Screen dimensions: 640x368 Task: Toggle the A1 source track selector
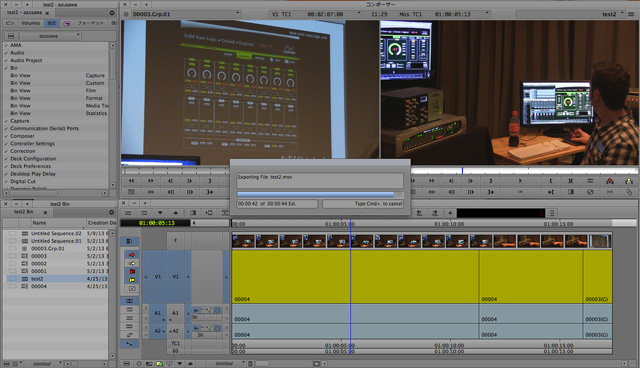click(157, 313)
